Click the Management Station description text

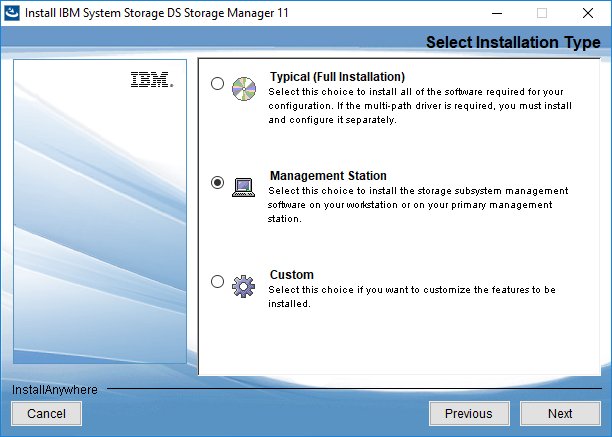(x=418, y=205)
